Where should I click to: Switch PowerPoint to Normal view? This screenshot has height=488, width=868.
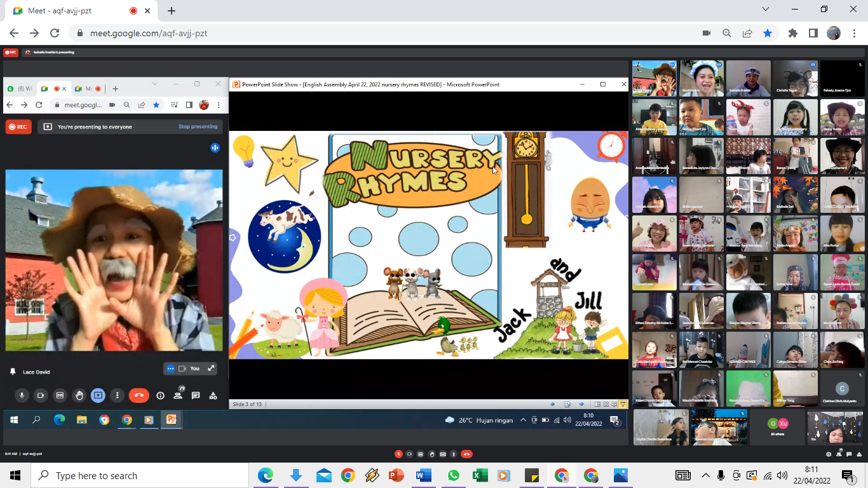(x=597, y=404)
